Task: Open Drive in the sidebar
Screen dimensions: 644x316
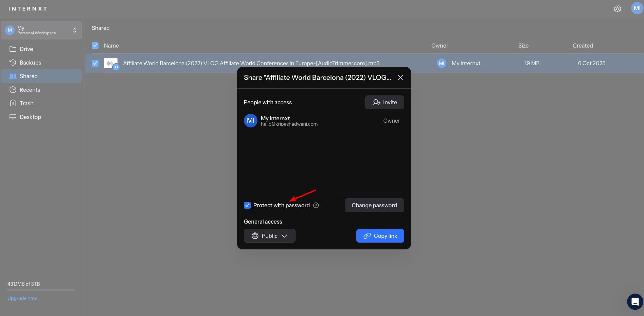Action: [26, 49]
